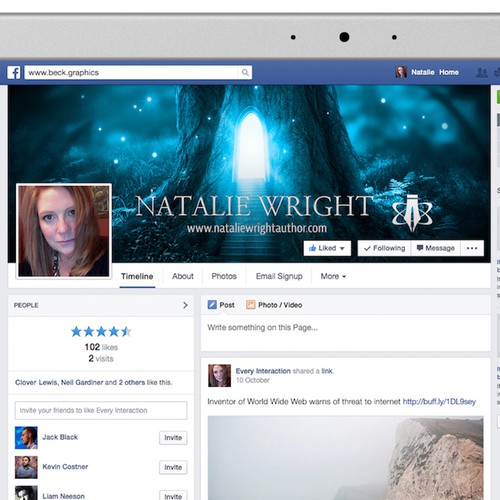Image resolution: width=500 pixels, height=500 pixels.
Task: Click the 2 visits text
Action: pyautogui.click(x=101, y=359)
